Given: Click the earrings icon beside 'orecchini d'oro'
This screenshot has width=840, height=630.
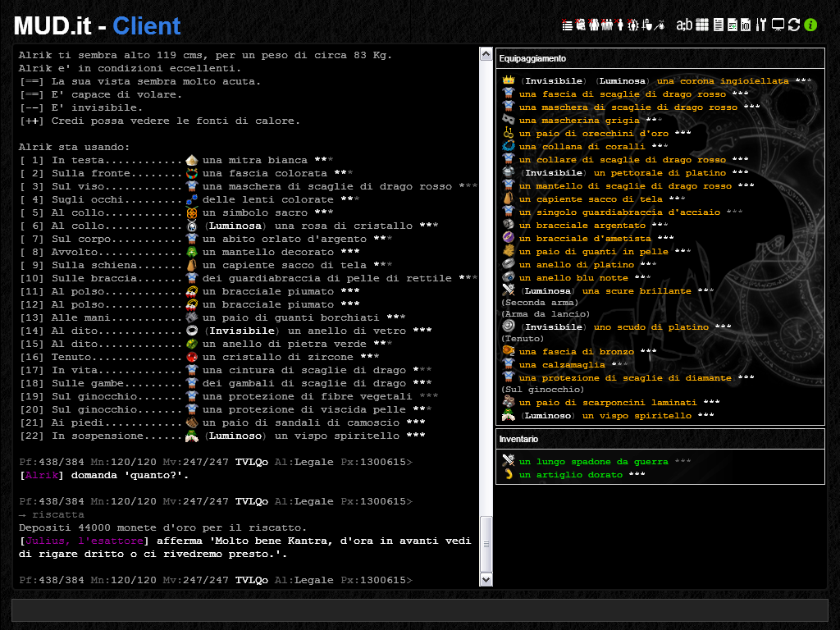Looking at the screenshot, I should pos(509,133).
